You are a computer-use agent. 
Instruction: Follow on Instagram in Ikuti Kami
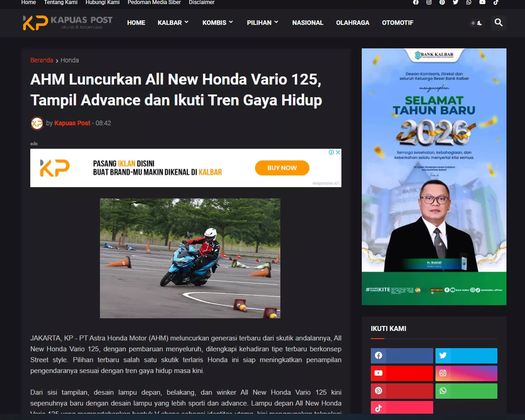coord(466,373)
